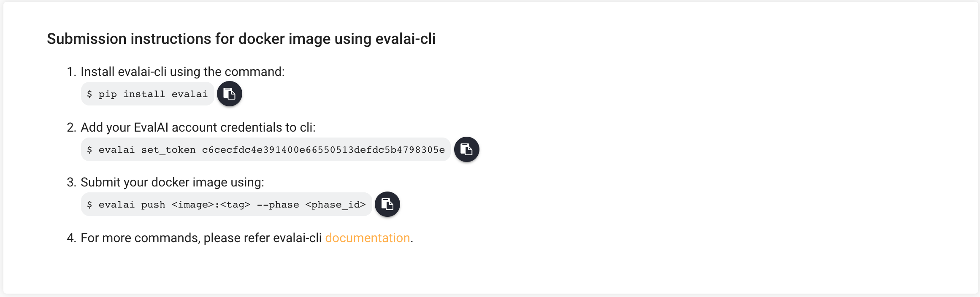Click the copy icon for the docker image command
980x297 pixels.
(x=387, y=204)
